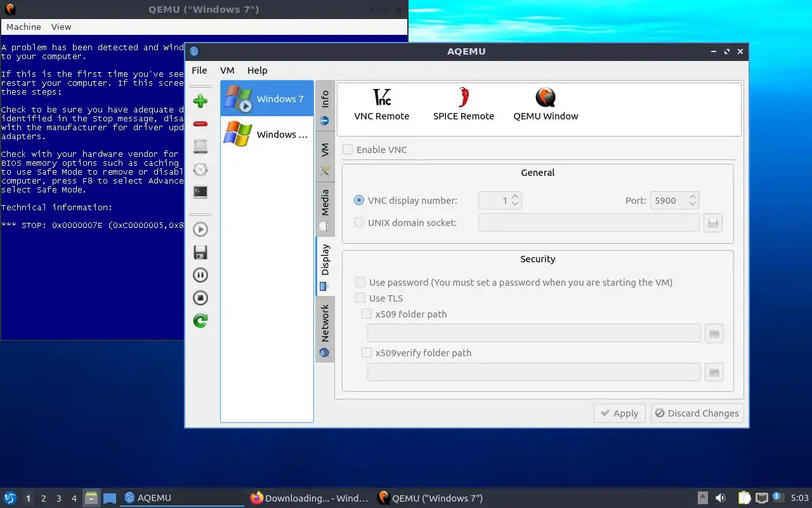Switch to the Firefox Downloading taskbar entry
This screenshot has height=508, width=812.
tap(310, 498)
